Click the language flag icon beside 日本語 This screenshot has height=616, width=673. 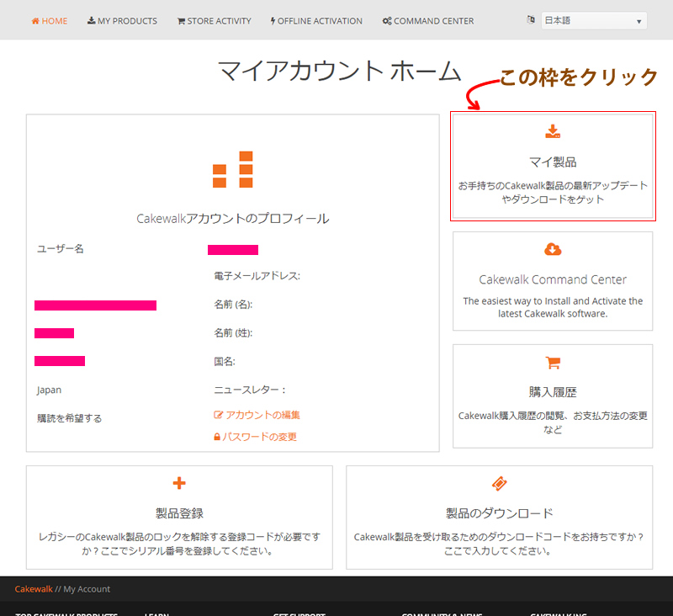click(531, 19)
